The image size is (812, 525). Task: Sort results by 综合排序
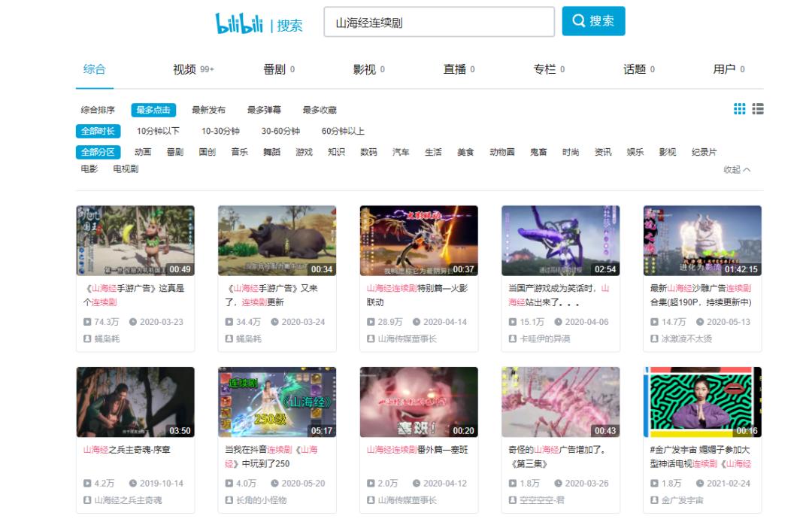[x=98, y=110]
